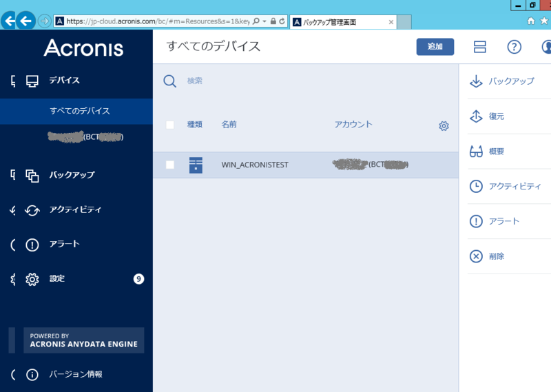Refresh the page with the reload icon
Viewport: 551px width, 392px height.
click(x=282, y=21)
